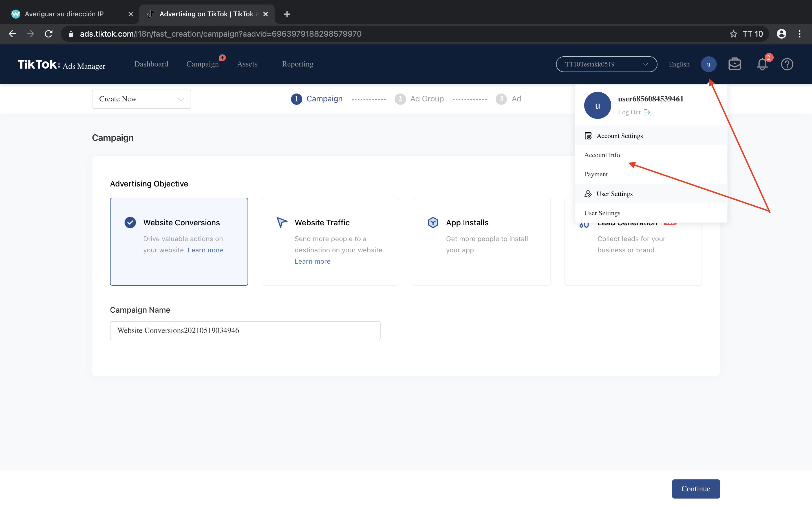The image size is (812, 507).
Task: Click Learn more under Website Traffic
Action: pyautogui.click(x=312, y=261)
